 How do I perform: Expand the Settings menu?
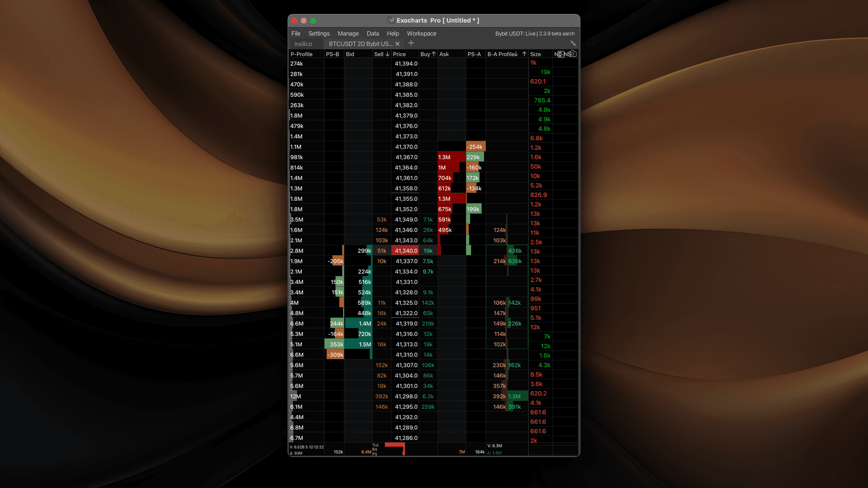click(x=319, y=33)
